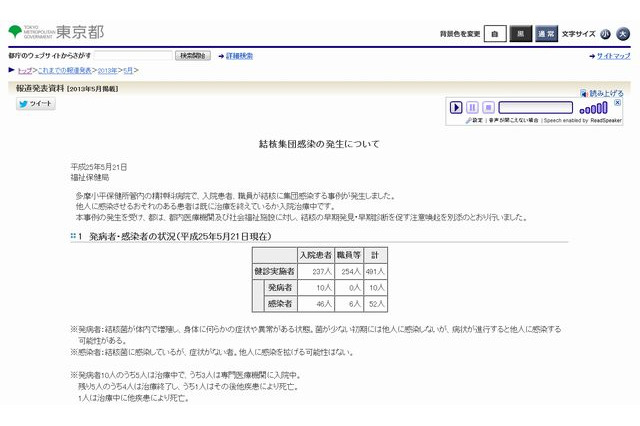The width and height of the screenshot is (640, 426).
Task: Click the table cell showing 52人
Action: (x=375, y=304)
